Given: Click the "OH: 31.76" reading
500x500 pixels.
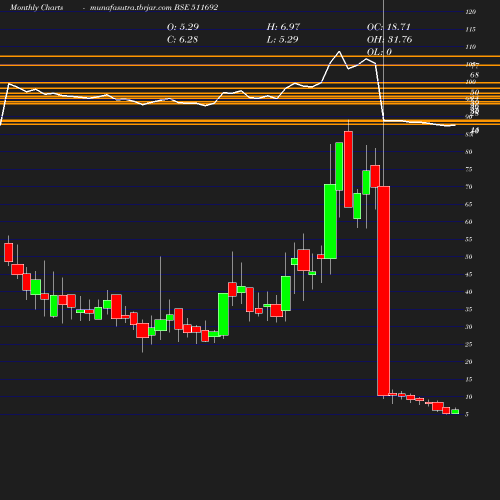Looking at the screenshot, I should [x=389, y=40].
